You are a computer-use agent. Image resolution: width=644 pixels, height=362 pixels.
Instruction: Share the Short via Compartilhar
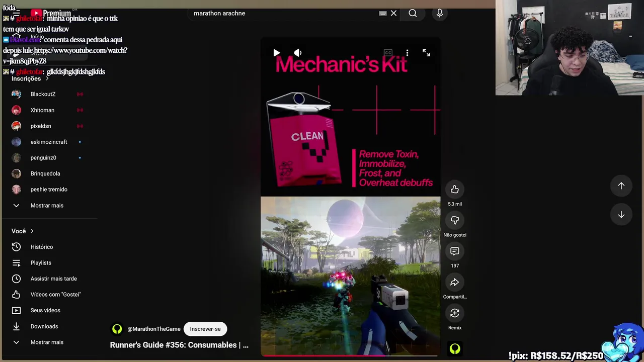click(455, 282)
